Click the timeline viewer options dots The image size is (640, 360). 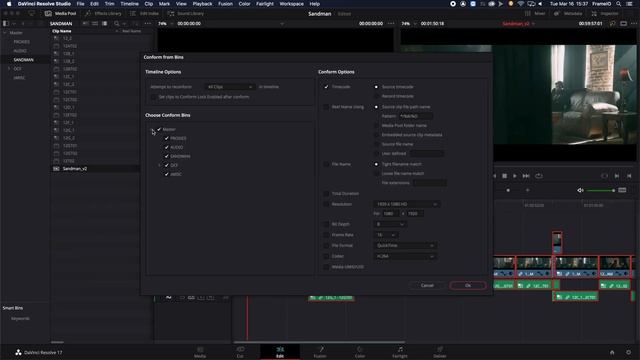pos(634,24)
